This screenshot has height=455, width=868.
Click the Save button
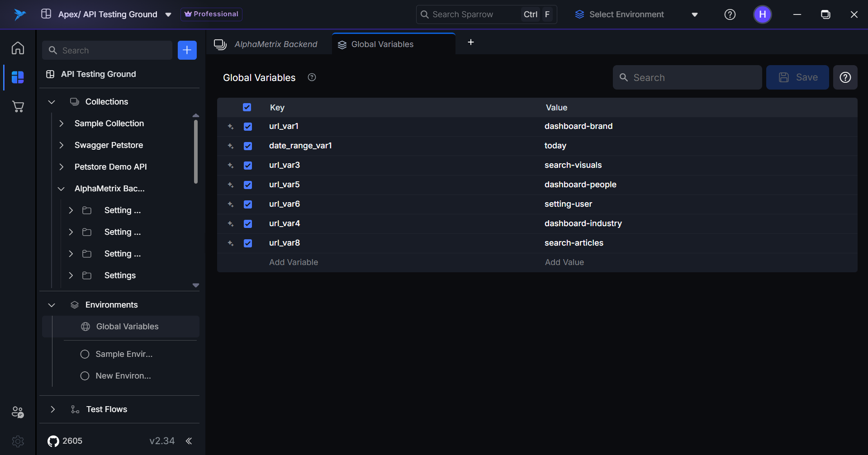(797, 77)
